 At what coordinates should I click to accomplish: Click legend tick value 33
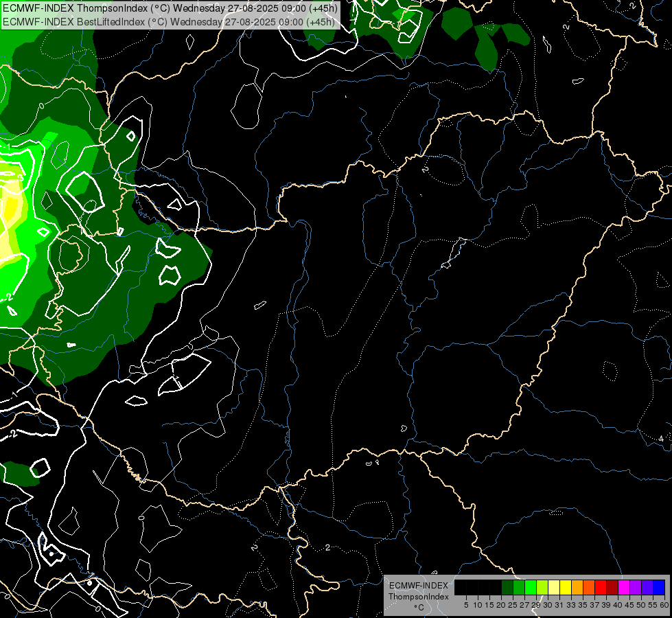click(571, 605)
